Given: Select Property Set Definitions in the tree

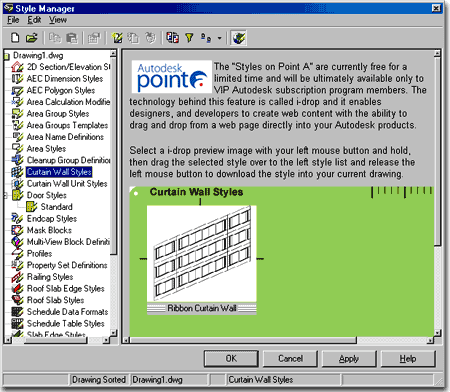Looking at the screenshot, I should 67,265.
